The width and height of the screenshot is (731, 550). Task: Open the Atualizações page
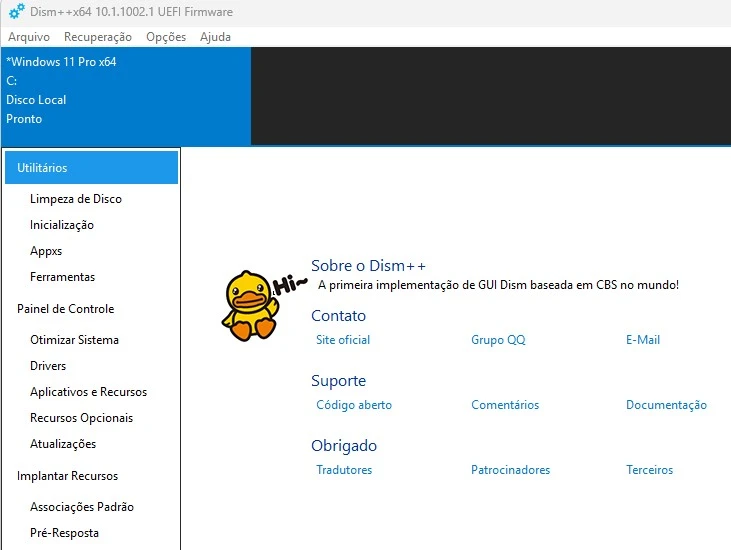coord(63,444)
